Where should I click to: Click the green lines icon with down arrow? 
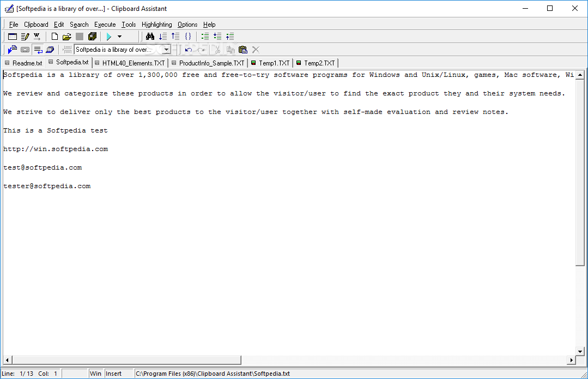[x=217, y=37]
